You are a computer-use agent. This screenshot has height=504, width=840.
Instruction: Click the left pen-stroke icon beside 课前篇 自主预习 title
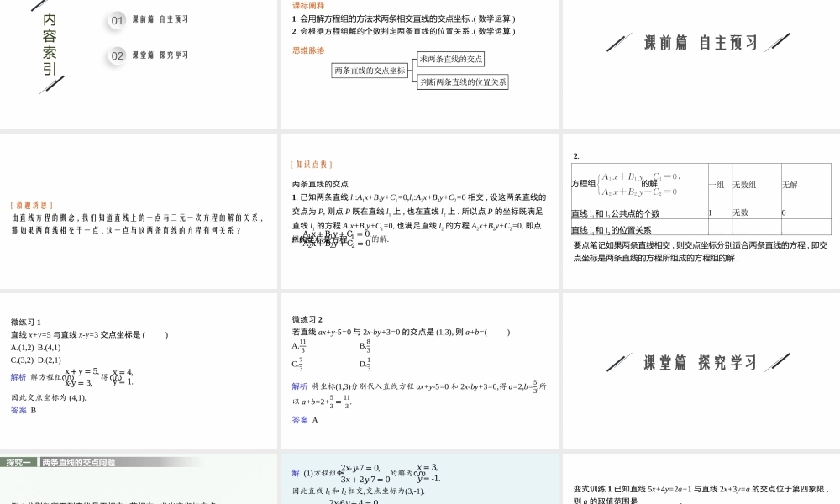tap(619, 42)
